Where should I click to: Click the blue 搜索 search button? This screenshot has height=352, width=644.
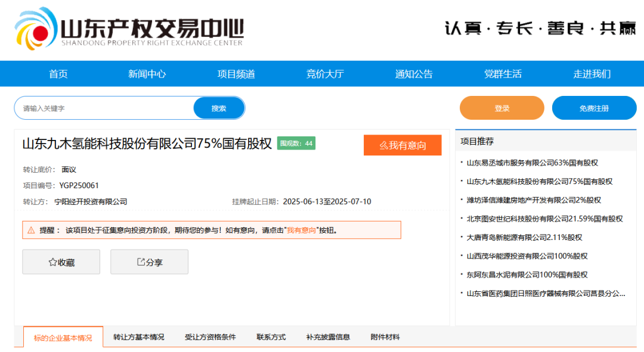click(x=219, y=108)
